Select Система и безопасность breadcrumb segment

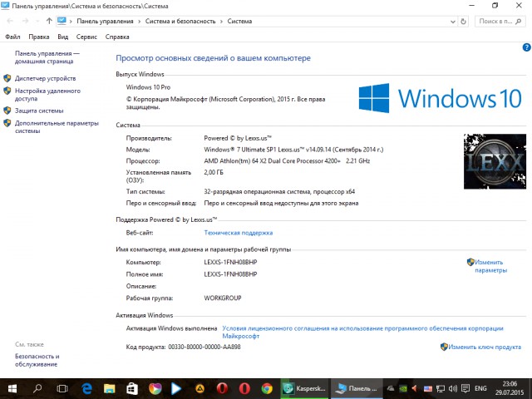click(x=180, y=21)
